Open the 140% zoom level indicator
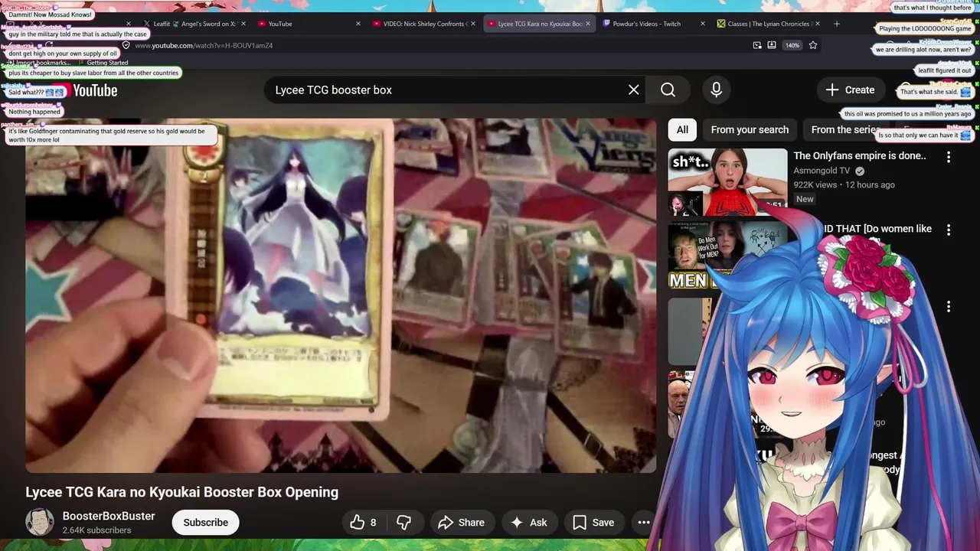 792,45
